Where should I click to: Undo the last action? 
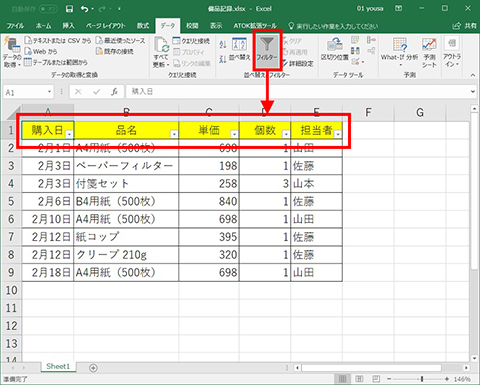(x=84, y=9)
